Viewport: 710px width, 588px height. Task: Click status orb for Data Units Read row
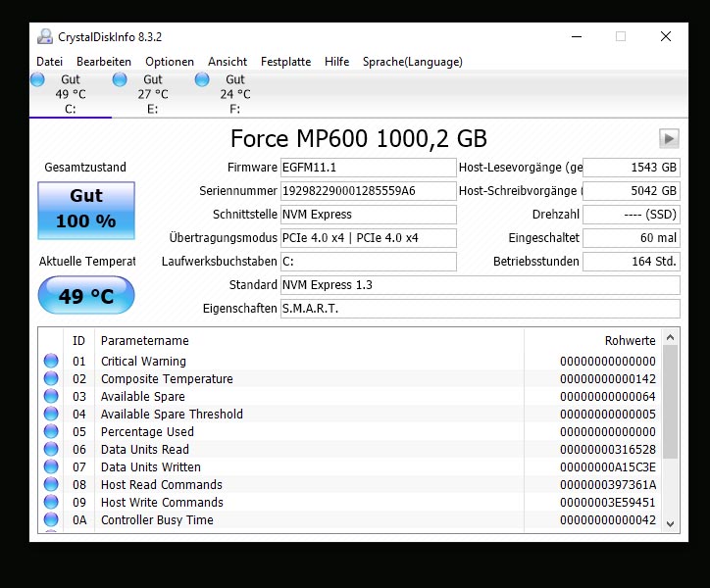51,449
